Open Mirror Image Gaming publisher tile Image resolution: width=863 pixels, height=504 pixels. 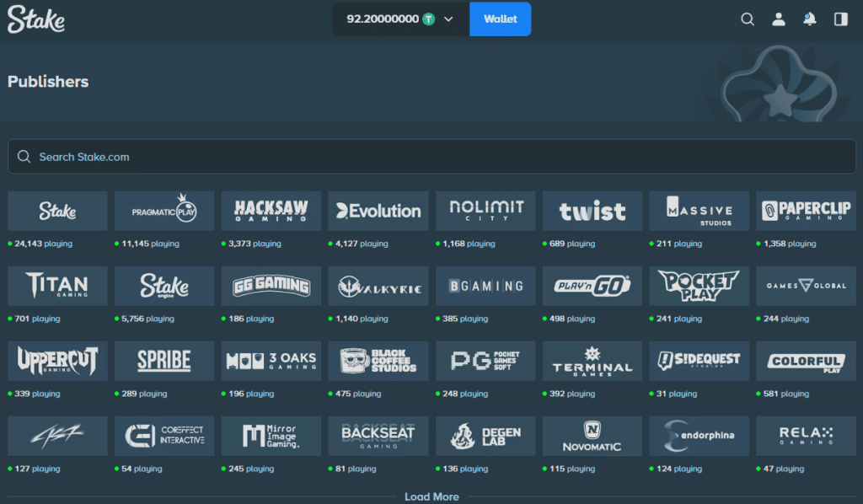271,437
